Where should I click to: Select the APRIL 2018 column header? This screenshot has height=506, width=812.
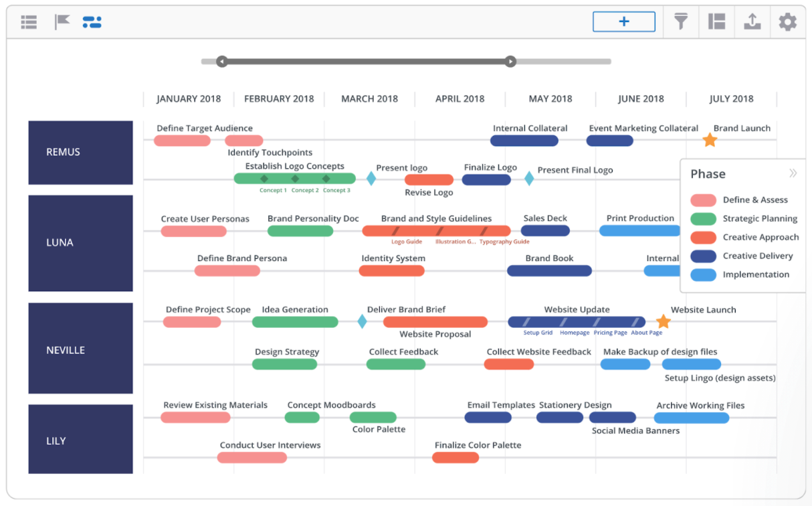click(460, 98)
